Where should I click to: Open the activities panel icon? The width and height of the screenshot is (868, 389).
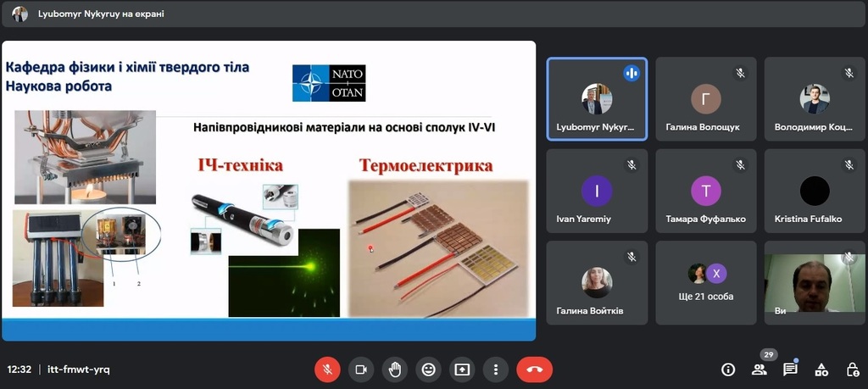click(821, 370)
